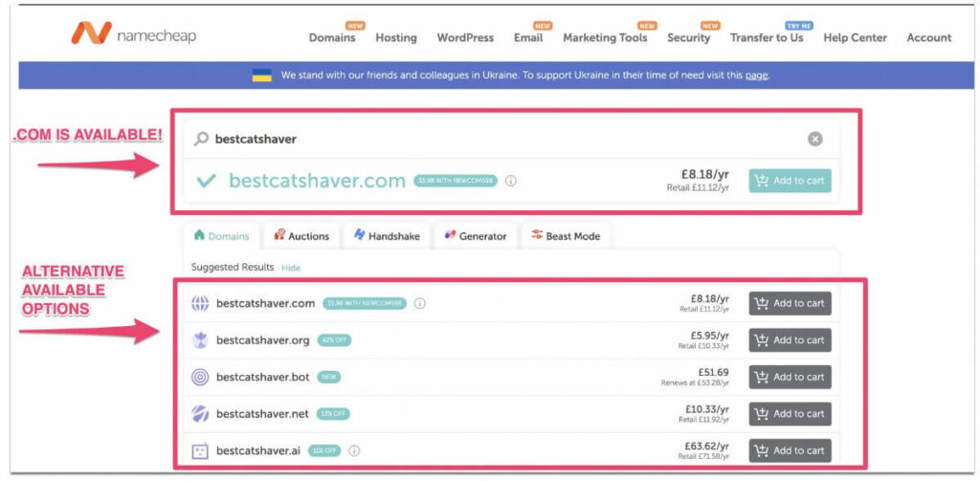This screenshot has width=980, height=481.
Task: Click the info icon in the suggested bestcatshaver.com row
Action: tap(420, 303)
